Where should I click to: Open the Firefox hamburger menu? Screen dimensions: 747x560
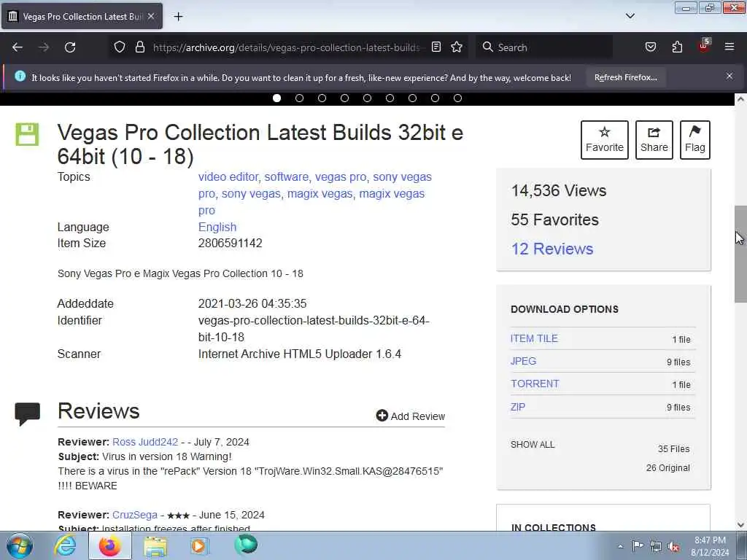[x=729, y=47]
